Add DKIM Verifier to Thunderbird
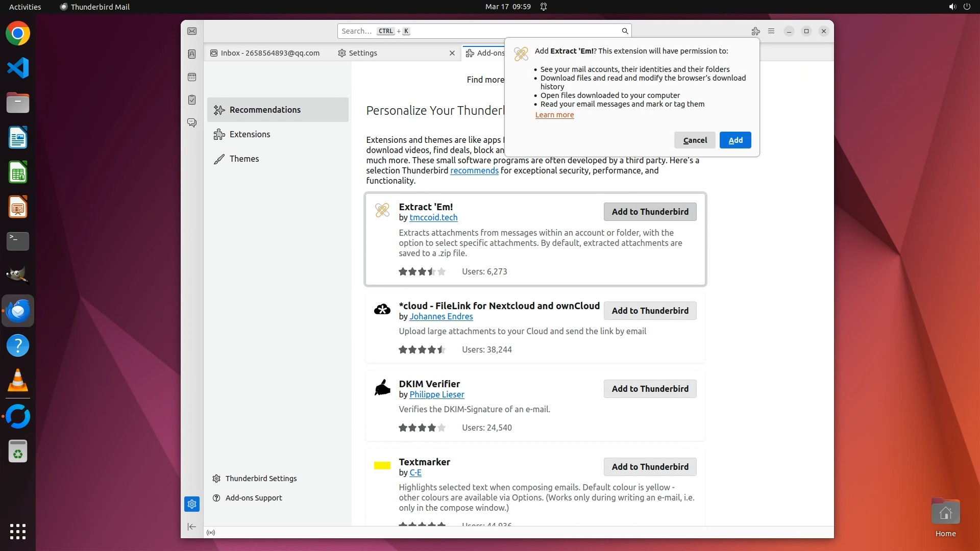The width and height of the screenshot is (980, 551). pos(650,389)
